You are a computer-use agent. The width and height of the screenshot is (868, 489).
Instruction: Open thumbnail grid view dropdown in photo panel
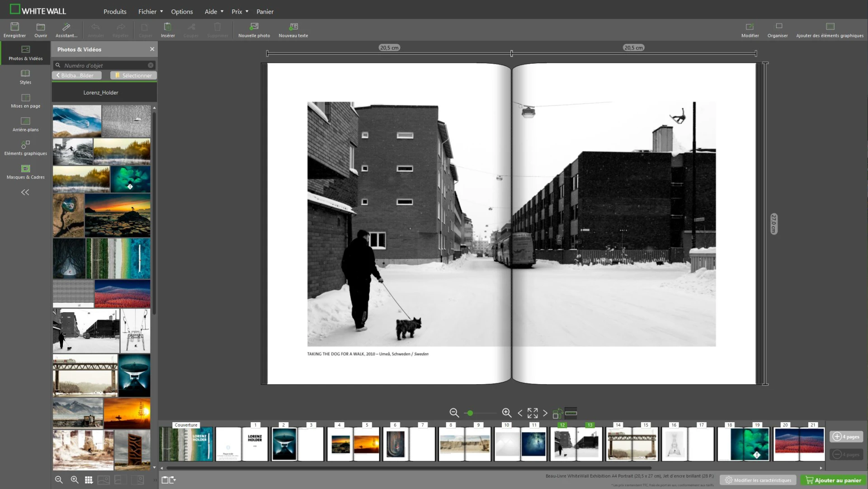[89, 480]
